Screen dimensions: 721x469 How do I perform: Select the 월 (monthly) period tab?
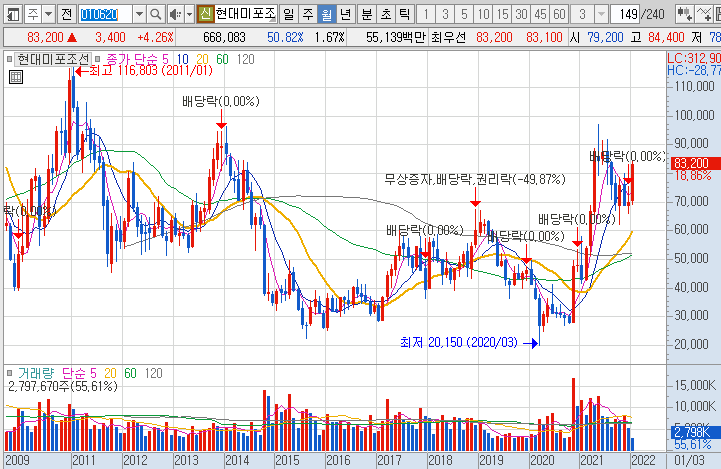(x=326, y=14)
